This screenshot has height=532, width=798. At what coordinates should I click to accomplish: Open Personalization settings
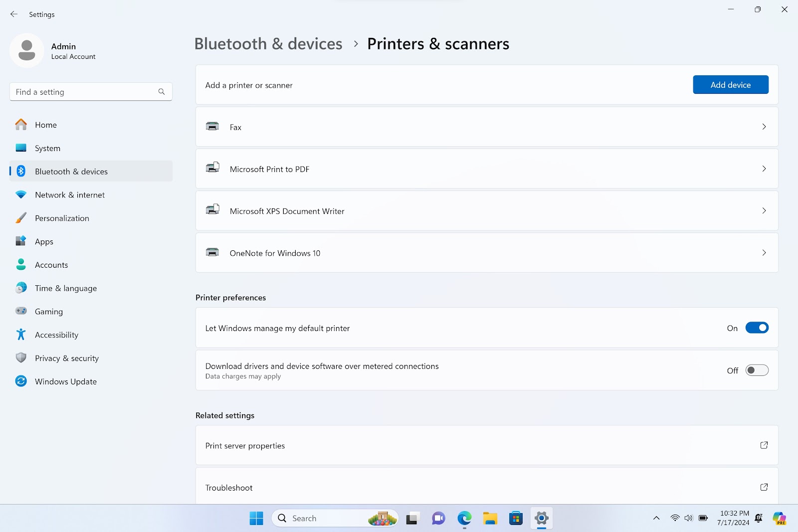(91, 218)
